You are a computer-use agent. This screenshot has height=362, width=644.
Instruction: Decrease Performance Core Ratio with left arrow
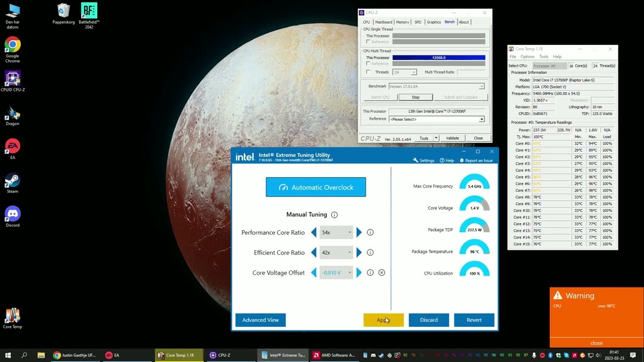coord(314,232)
